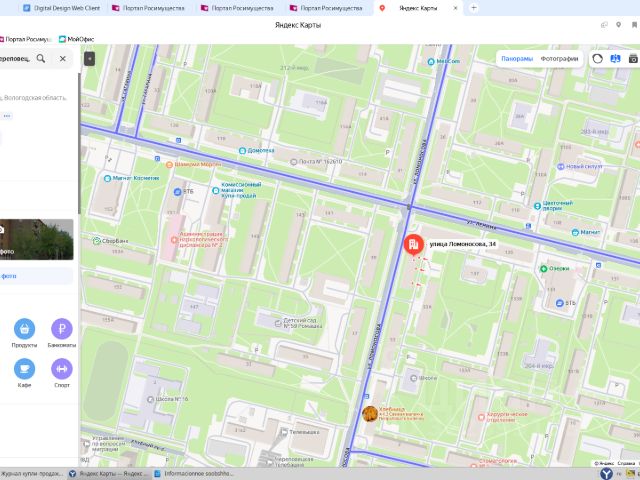Screen dimensions: 640x480
Task: Toggle the map layers icon
Action: (x=615, y=59)
